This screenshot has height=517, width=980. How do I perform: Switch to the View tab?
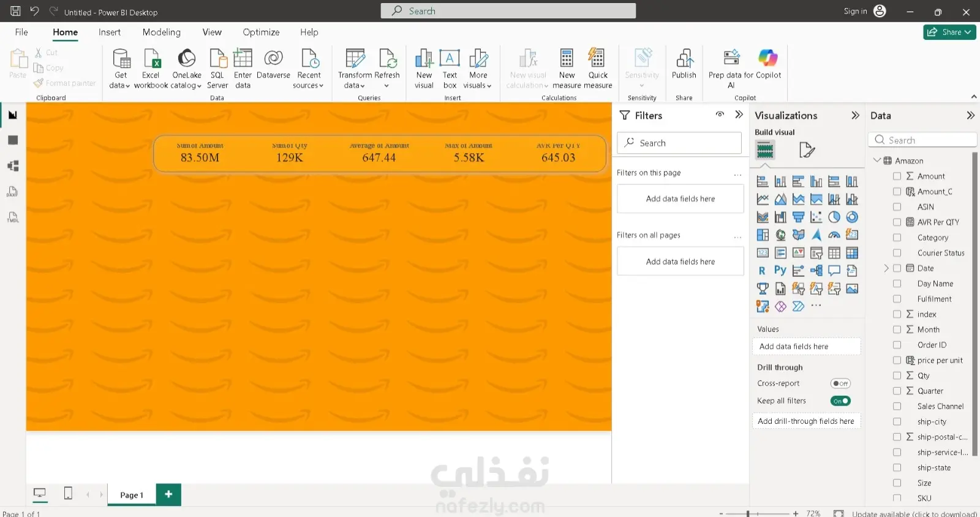pyautogui.click(x=212, y=32)
